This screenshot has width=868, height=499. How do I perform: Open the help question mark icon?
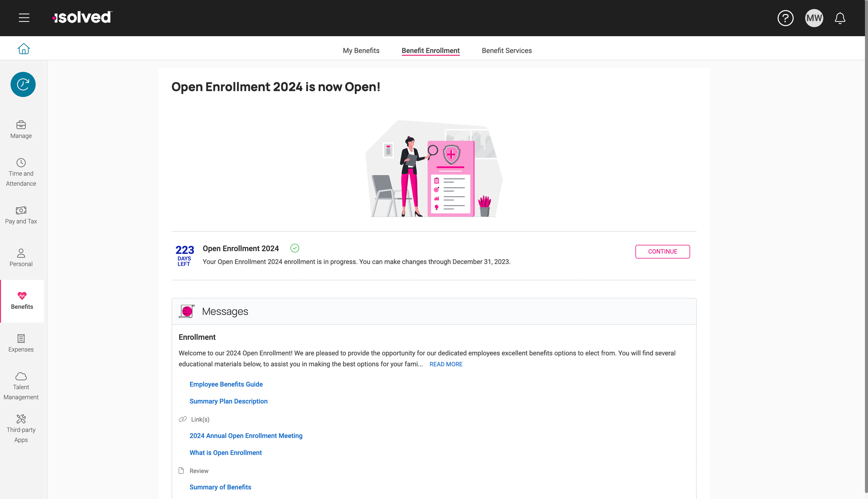coord(785,18)
